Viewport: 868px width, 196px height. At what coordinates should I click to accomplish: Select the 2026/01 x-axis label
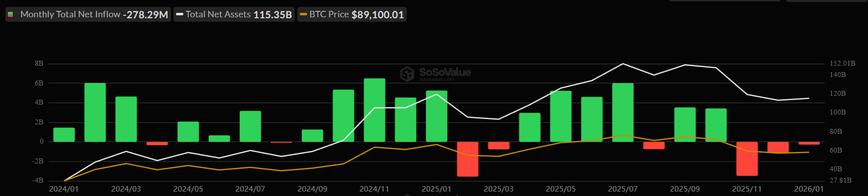point(809,189)
